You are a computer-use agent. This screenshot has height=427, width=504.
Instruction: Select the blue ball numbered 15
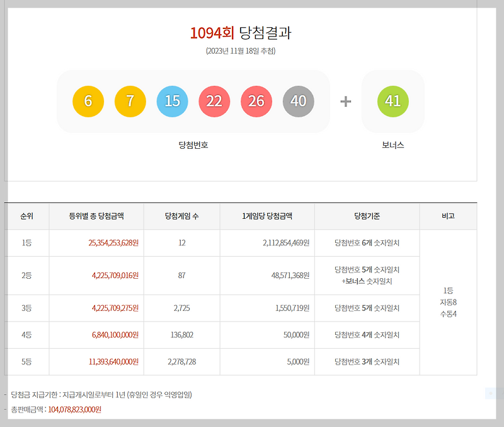click(172, 102)
